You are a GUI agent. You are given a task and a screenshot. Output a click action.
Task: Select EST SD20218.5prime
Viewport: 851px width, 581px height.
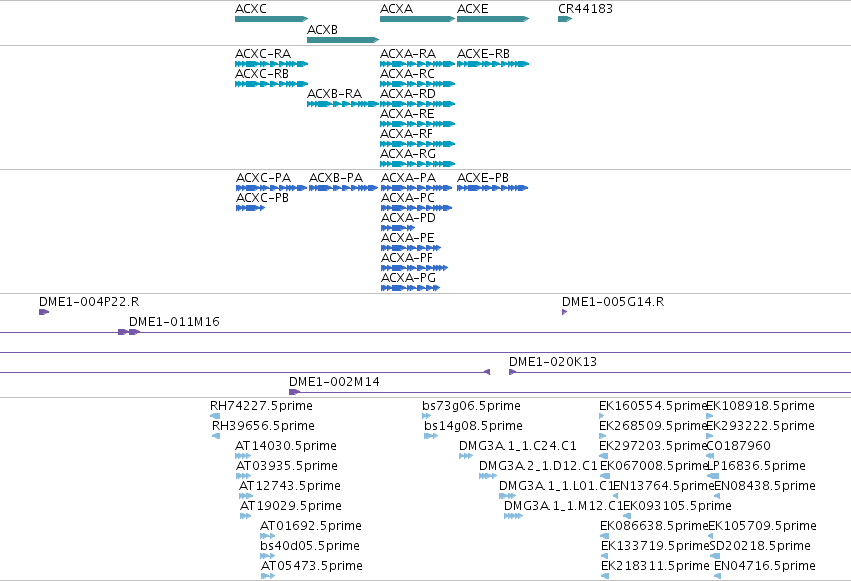pos(715,557)
